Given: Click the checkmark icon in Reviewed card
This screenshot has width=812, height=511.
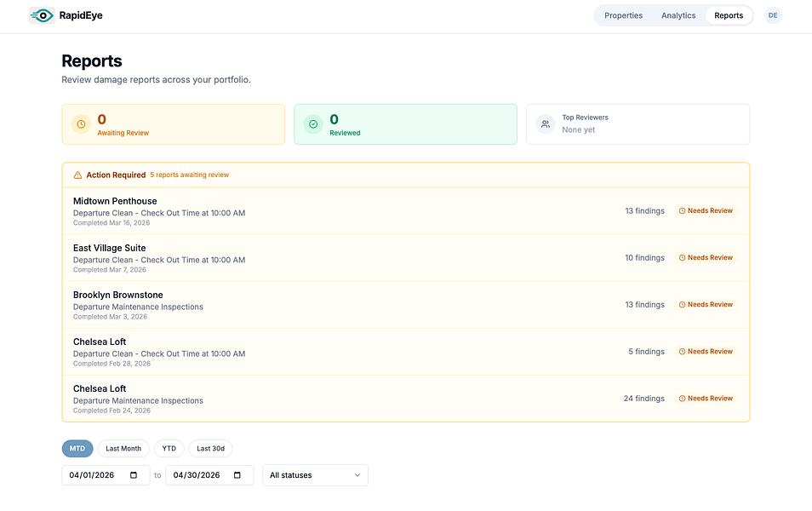Looking at the screenshot, I should click(x=313, y=124).
